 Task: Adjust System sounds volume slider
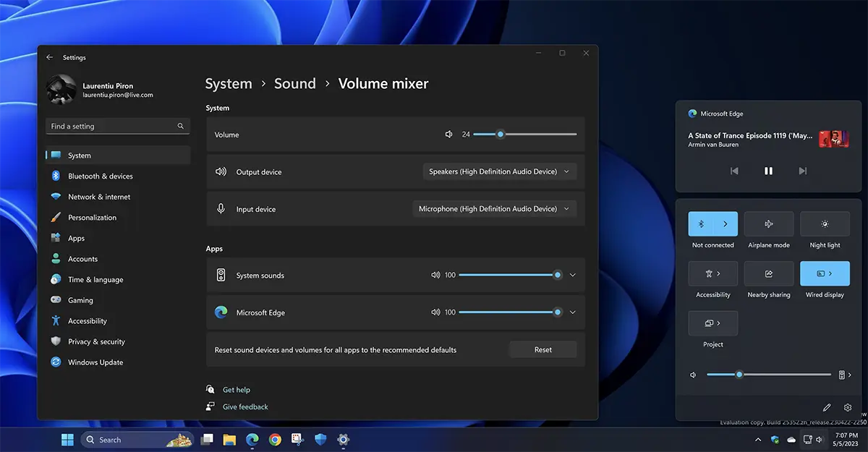(x=510, y=275)
